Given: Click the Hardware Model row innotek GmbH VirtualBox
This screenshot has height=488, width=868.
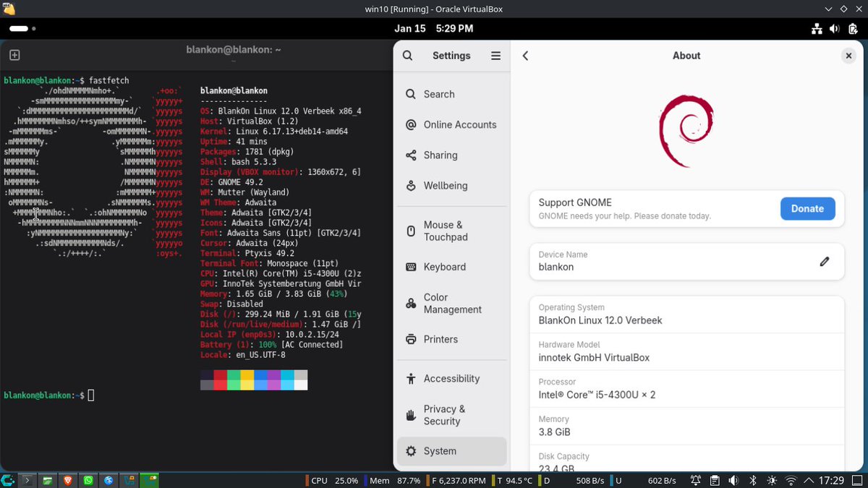Looking at the screenshot, I should click(x=687, y=352).
